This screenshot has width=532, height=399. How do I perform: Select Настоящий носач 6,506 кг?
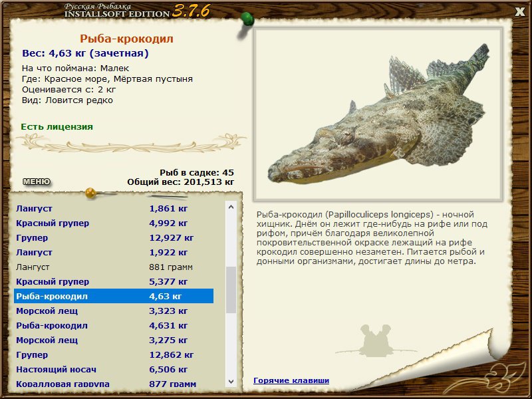(x=113, y=370)
